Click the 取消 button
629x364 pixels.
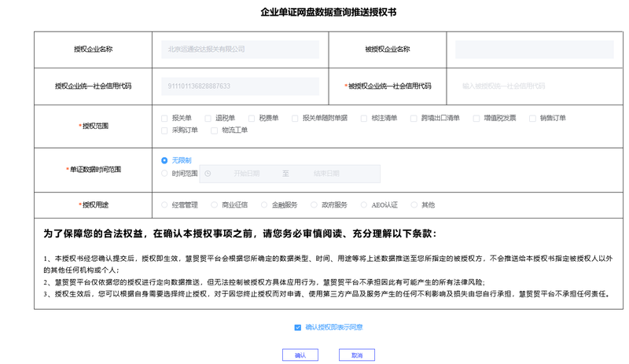(357, 355)
